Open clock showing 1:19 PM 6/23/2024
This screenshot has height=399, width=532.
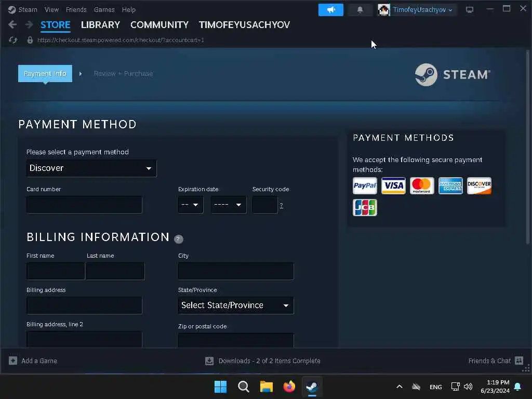click(x=495, y=387)
